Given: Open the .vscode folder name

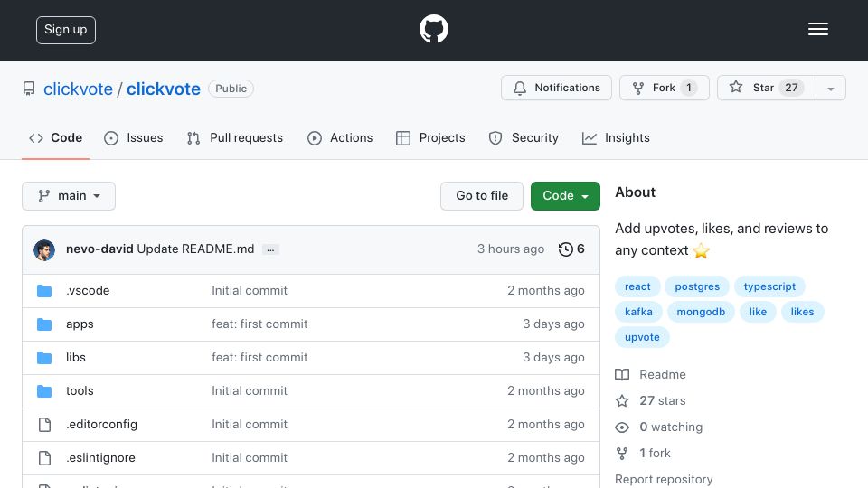Looking at the screenshot, I should tap(88, 290).
